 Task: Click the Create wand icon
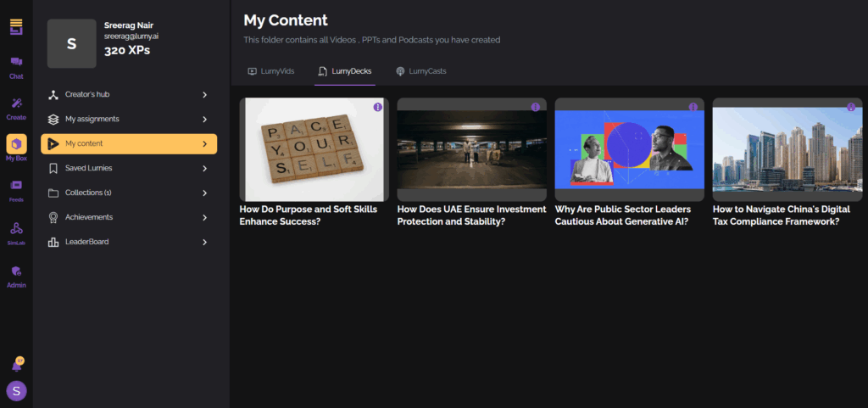tap(16, 103)
